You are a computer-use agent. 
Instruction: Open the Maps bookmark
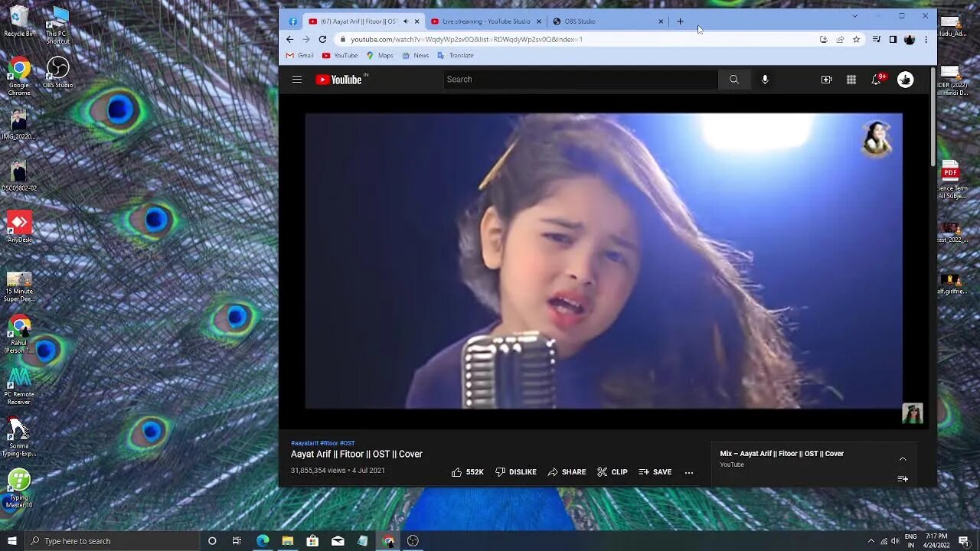(380, 55)
